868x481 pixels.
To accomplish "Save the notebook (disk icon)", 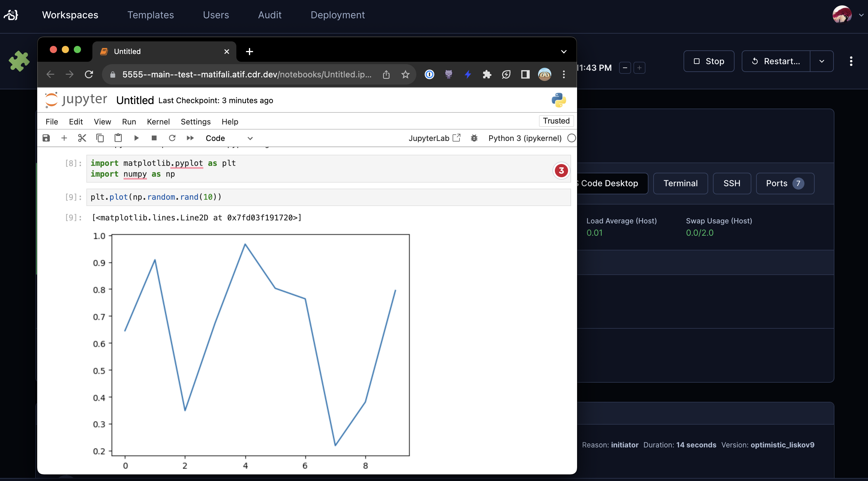I will (46, 138).
